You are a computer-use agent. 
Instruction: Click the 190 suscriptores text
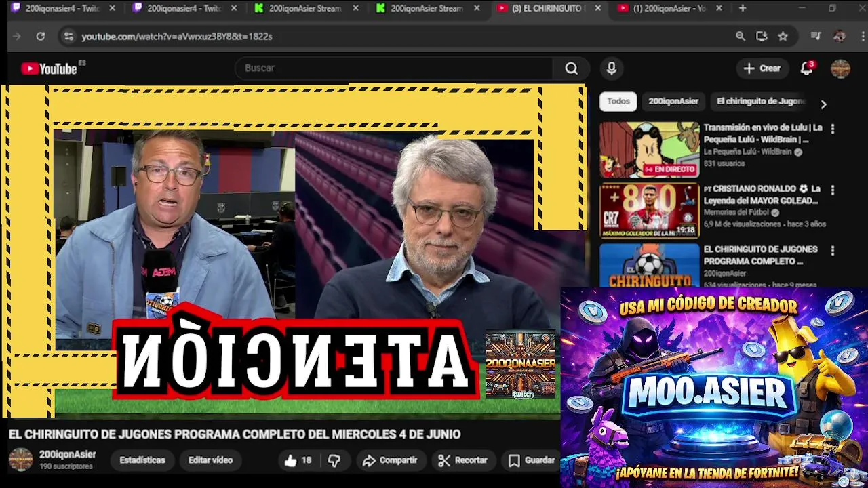[65, 466]
